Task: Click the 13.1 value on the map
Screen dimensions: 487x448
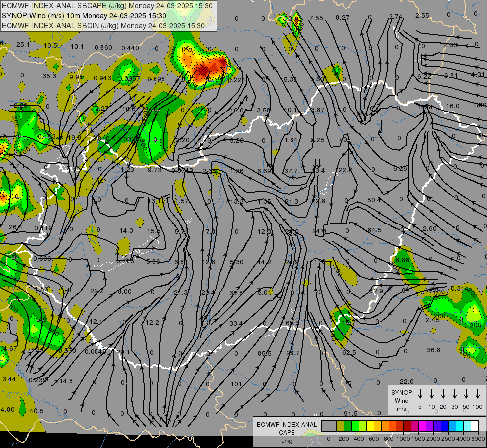Action: (x=77, y=47)
